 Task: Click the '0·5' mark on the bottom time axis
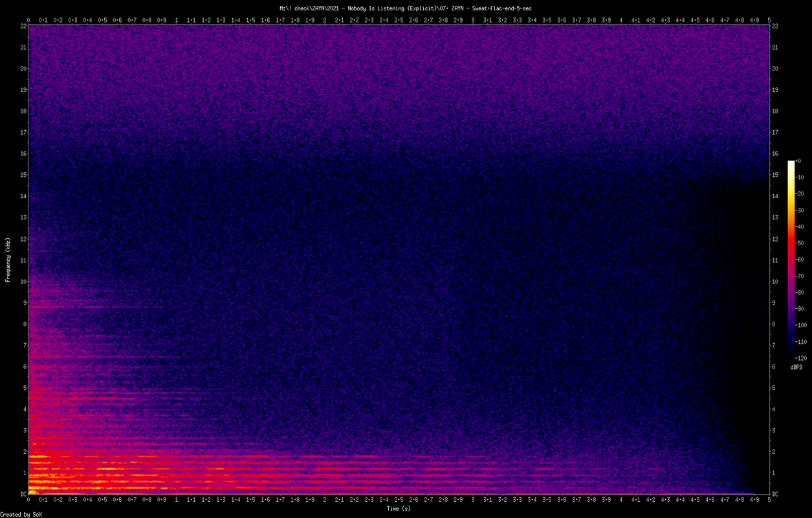[x=102, y=501]
